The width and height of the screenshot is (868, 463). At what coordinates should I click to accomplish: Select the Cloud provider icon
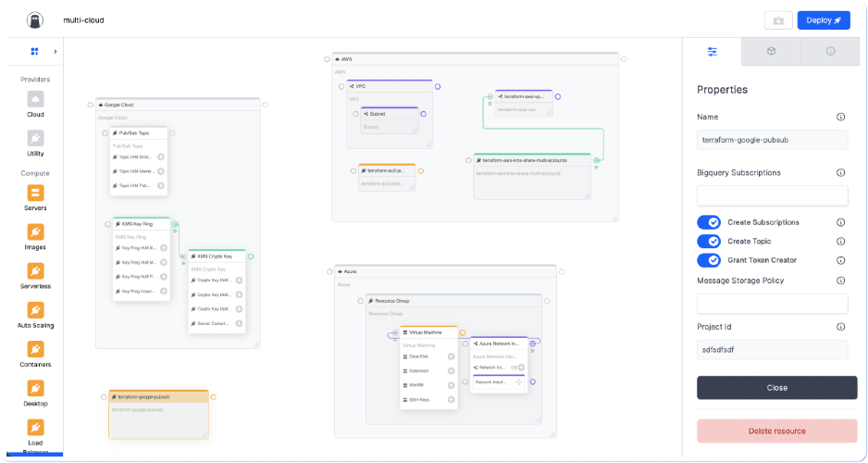coord(35,100)
